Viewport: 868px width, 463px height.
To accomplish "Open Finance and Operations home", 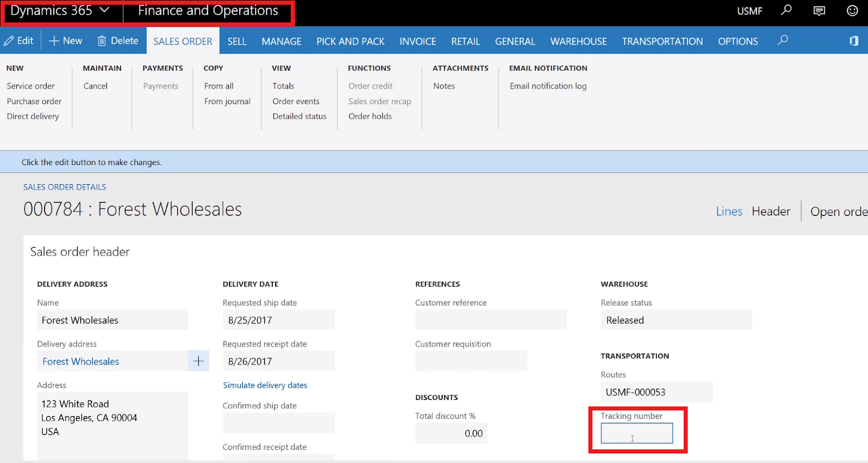I will [x=208, y=11].
